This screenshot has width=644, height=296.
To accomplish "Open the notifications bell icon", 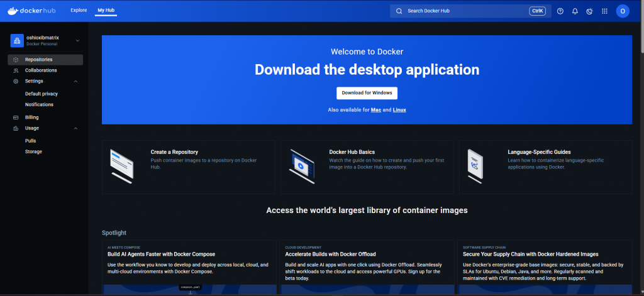I will [575, 11].
